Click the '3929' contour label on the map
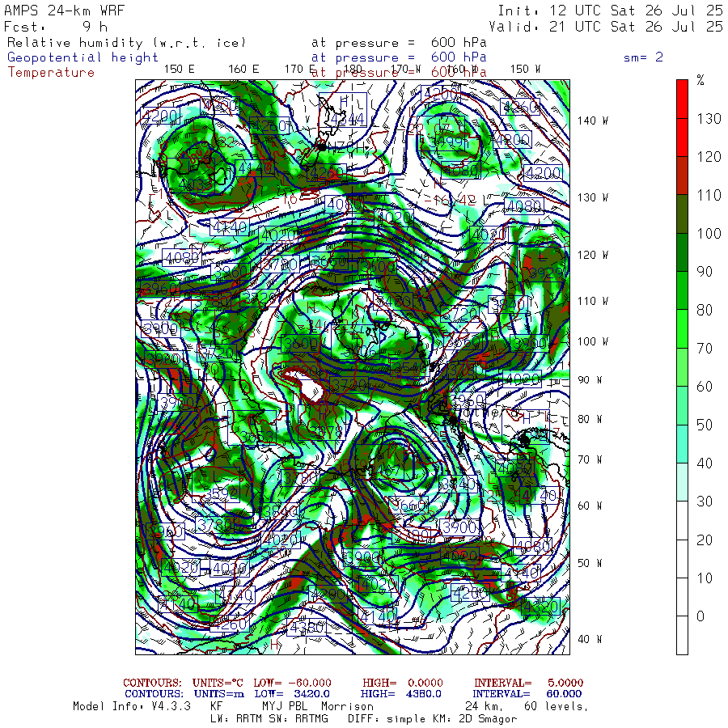Screen dimensions: 728x728 point(547,273)
